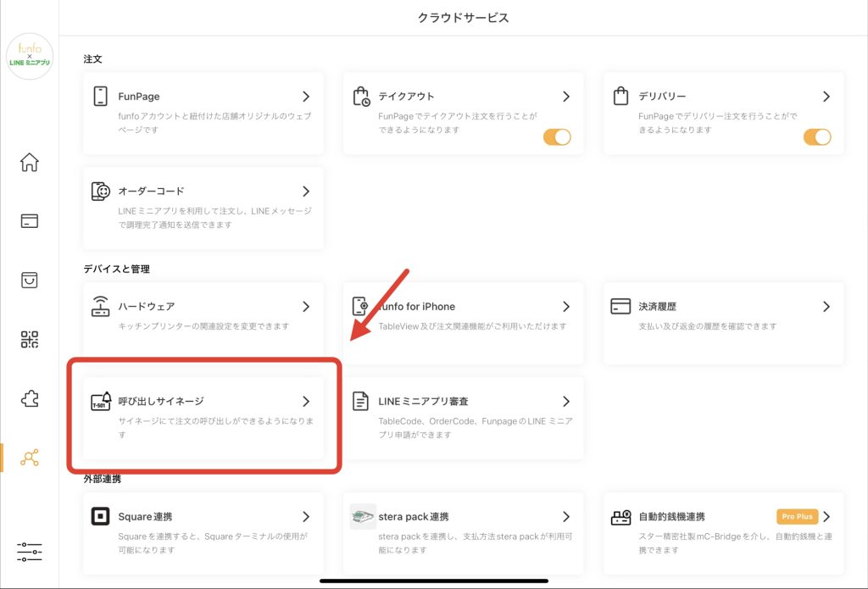This screenshot has height=589, width=868.
Task: Open the sliders settings icon in sidebar
Action: coord(30,552)
